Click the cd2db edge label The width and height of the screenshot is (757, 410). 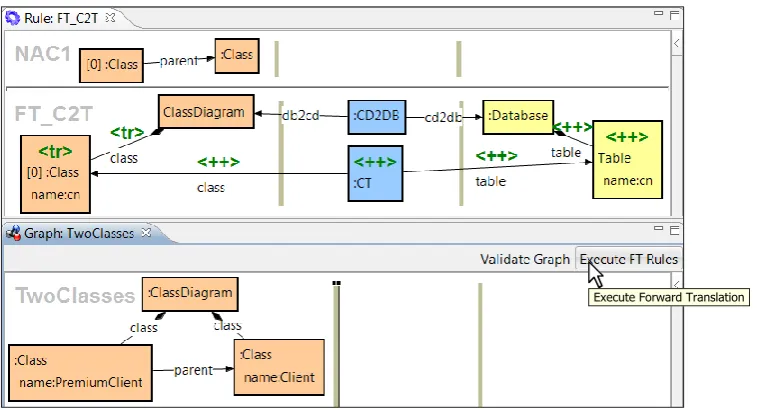(x=443, y=118)
